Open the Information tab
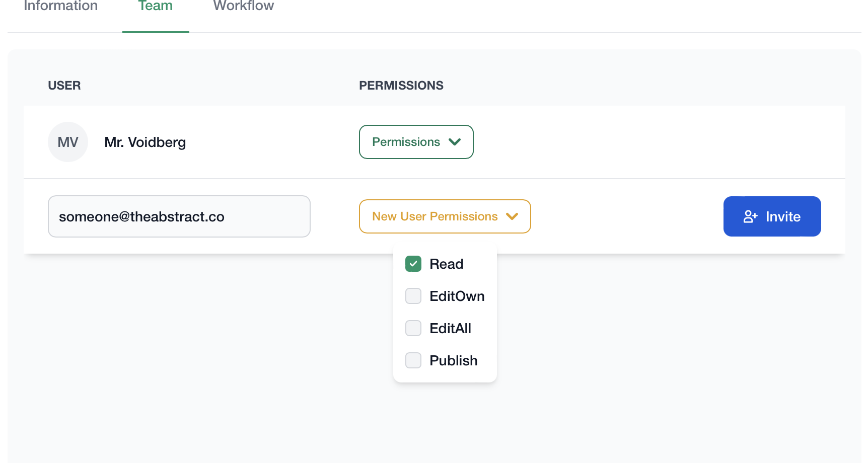The image size is (868, 463). [x=60, y=6]
